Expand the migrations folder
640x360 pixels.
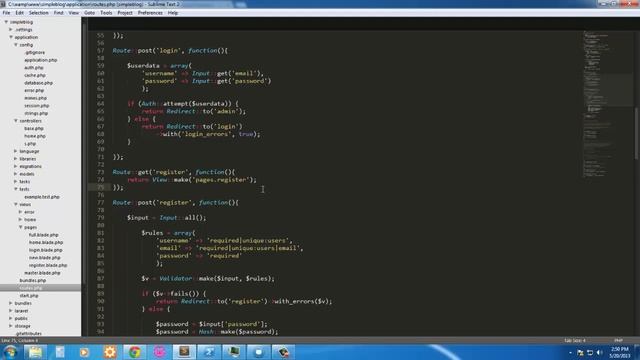tap(16, 166)
